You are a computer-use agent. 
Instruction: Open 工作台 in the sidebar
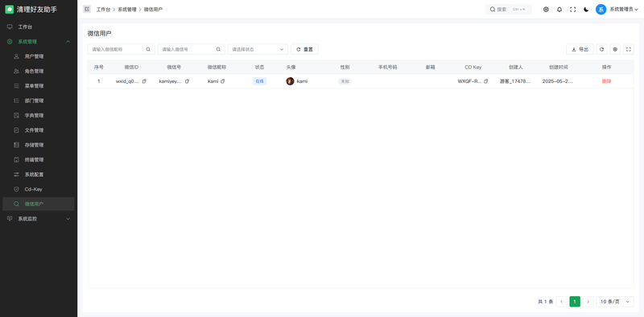click(x=39, y=27)
